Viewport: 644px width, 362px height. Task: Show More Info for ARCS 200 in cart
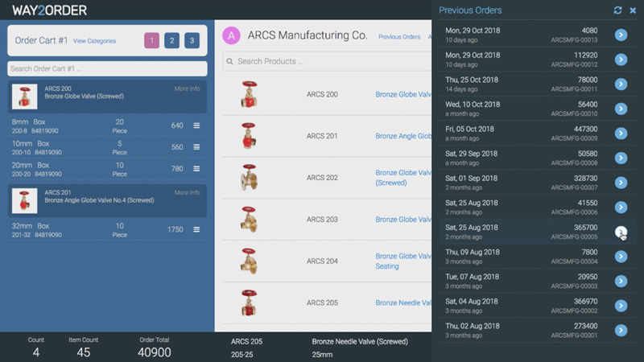coord(187,88)
